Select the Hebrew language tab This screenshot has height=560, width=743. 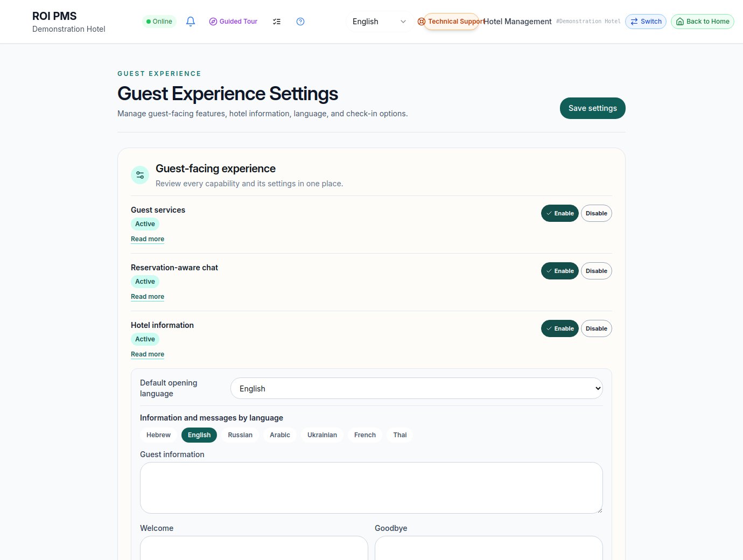(x=158, y=435)
